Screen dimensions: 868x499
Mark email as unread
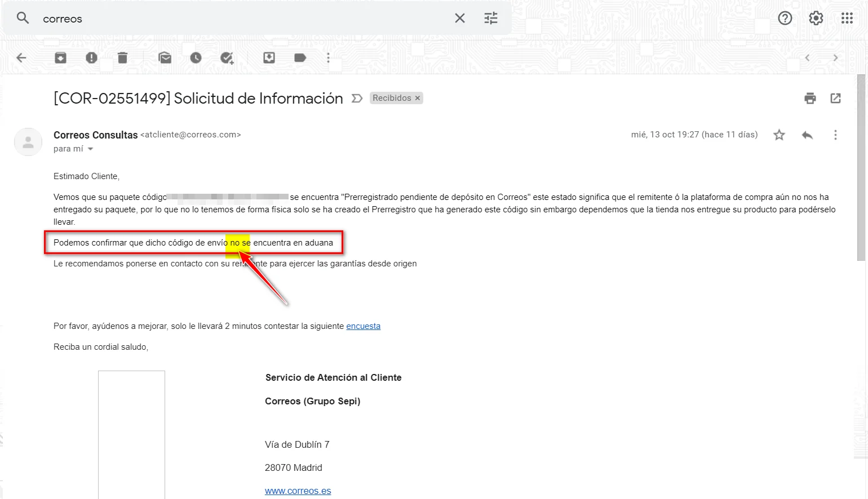pos(165,57)
